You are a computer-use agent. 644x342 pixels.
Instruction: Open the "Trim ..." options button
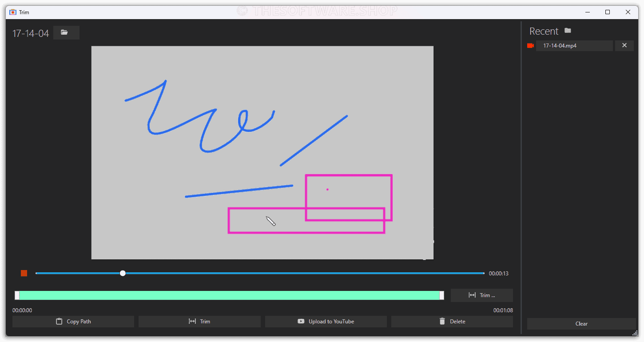point(481,295)
